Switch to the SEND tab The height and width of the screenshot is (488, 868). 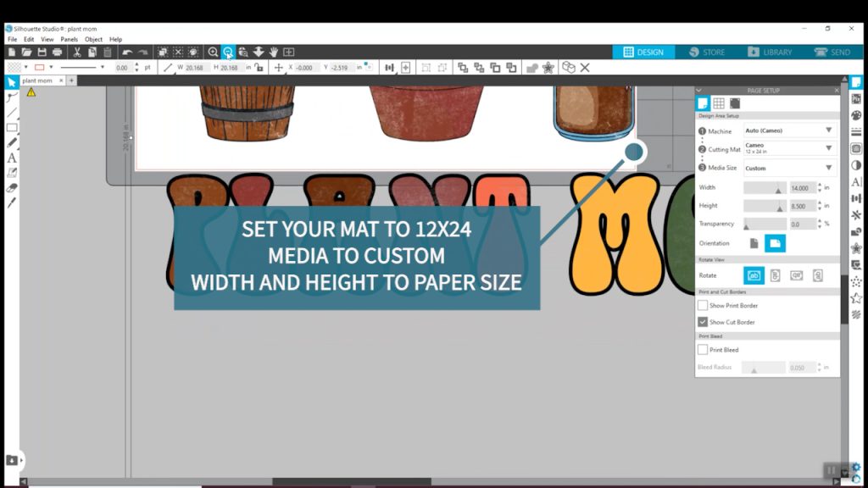[x=834, y=52]
